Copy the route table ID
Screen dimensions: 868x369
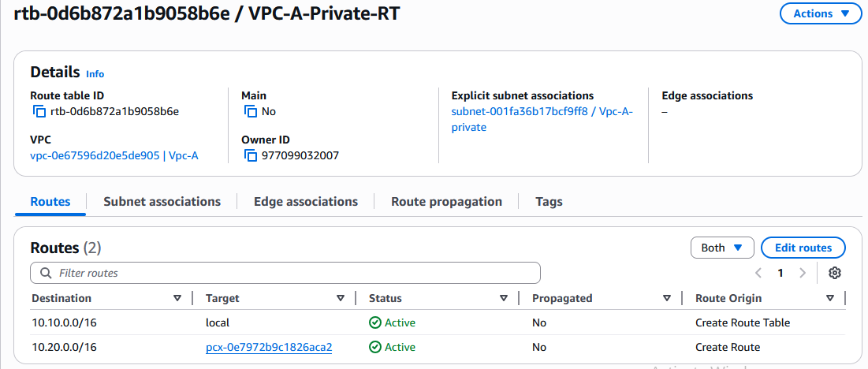pos(39,112)
